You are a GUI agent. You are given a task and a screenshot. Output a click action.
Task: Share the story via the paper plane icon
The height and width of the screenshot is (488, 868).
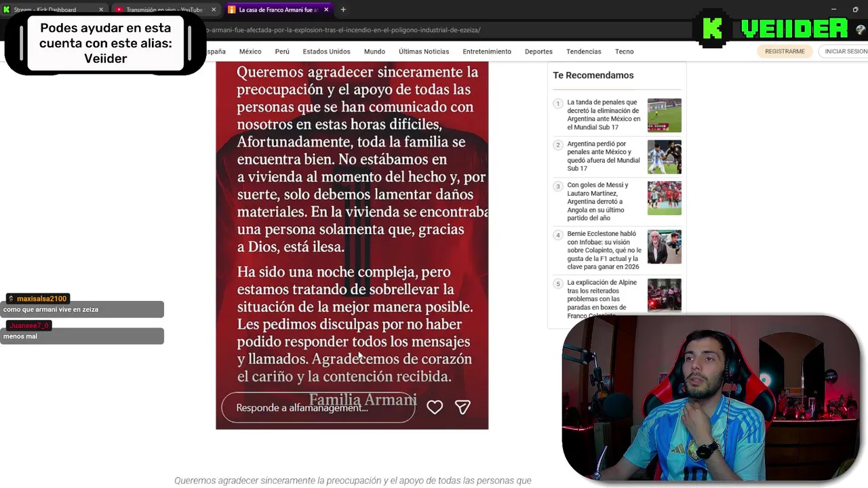462,407
